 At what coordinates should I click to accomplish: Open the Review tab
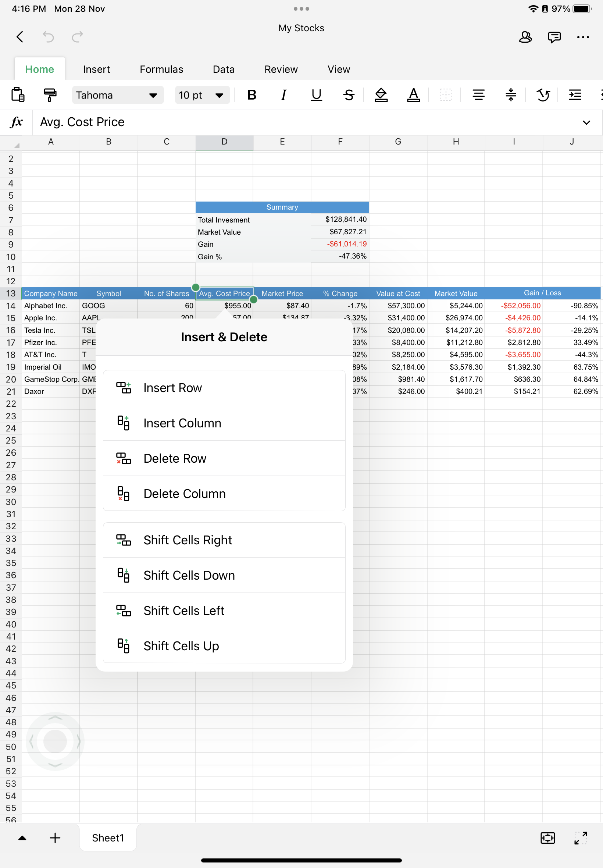[281, 69]
